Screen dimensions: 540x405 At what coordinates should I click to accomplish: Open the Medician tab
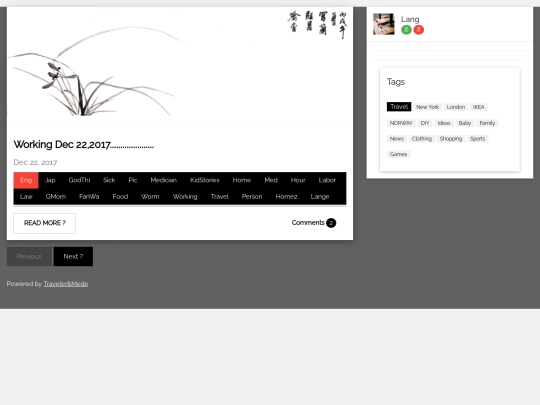tap(164, 180)
